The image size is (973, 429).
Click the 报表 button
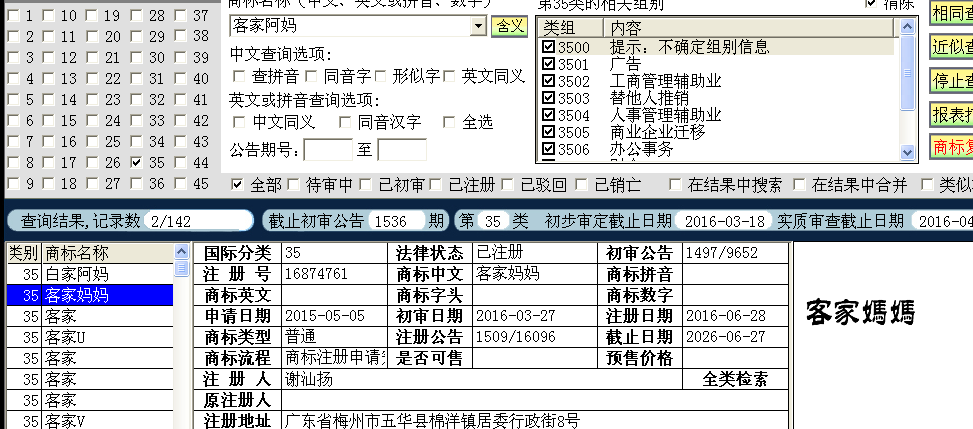pyautogui.click(x=952, y=114)
